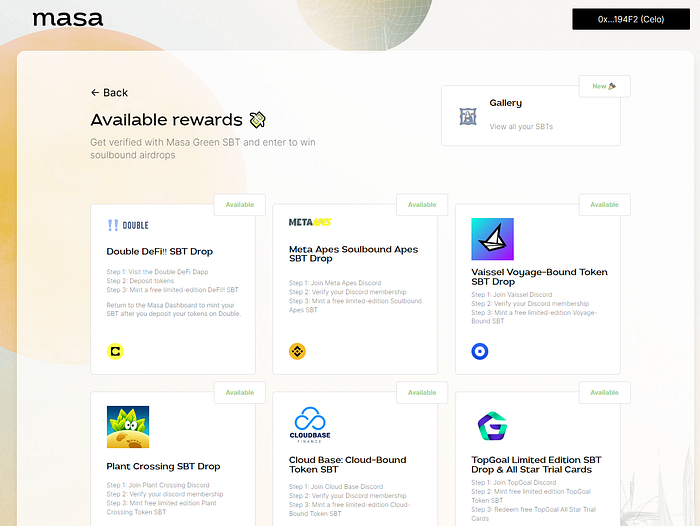Image resolution: width=700 pixels, height=526 pixels.
Task: Open Double DeFi!! SBT Drop title
Action: [x=159, y=251]
